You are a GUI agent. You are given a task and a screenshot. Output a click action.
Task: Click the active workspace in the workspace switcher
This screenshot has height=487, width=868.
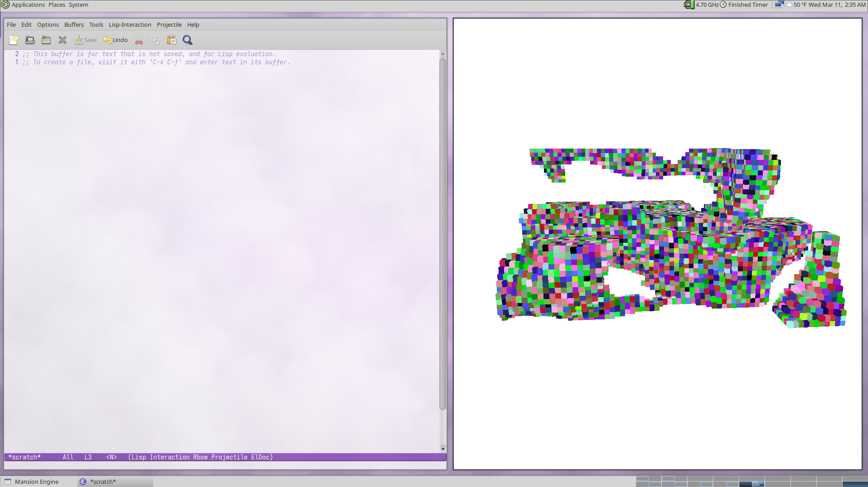[752, 484]
